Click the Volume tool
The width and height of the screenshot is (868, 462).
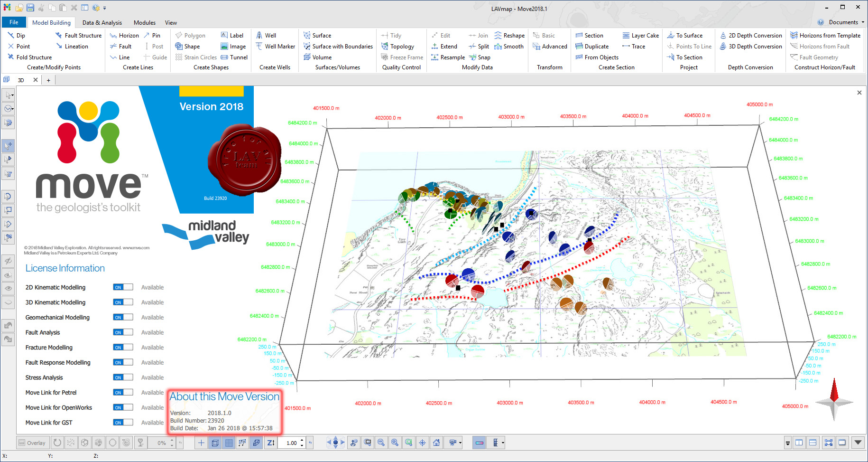(x=317, y=57)
